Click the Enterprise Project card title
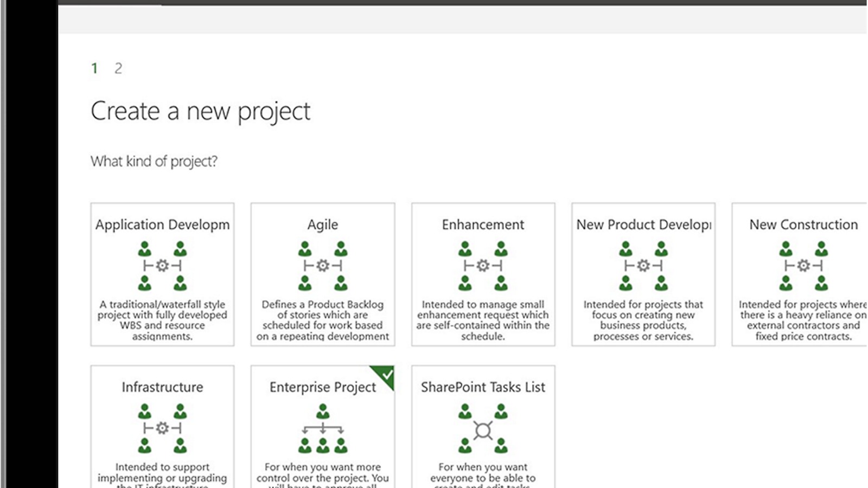This screenshot has width=868, height=488. click(323, 387)
